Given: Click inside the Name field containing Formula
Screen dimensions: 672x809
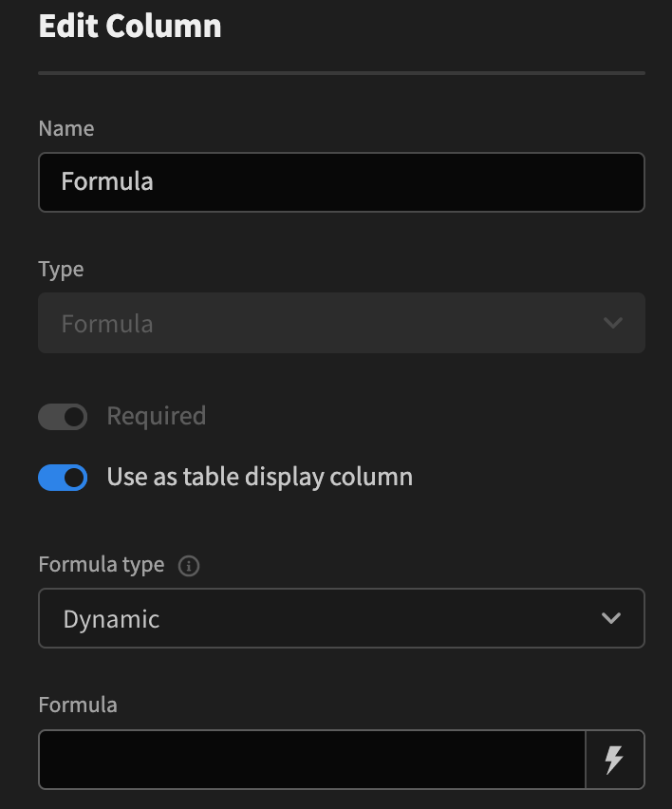Looking at the screenshot, I should (x=342, y=181).
